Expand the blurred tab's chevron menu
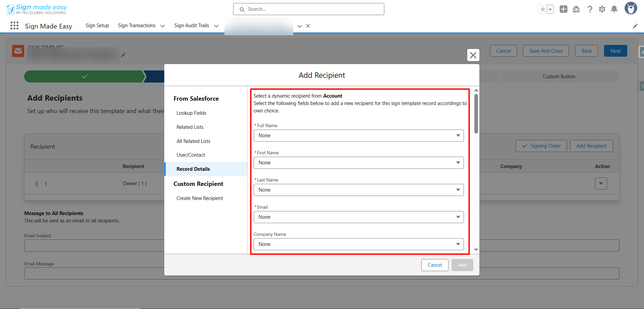The image size is (644, 309). point(300,26)
